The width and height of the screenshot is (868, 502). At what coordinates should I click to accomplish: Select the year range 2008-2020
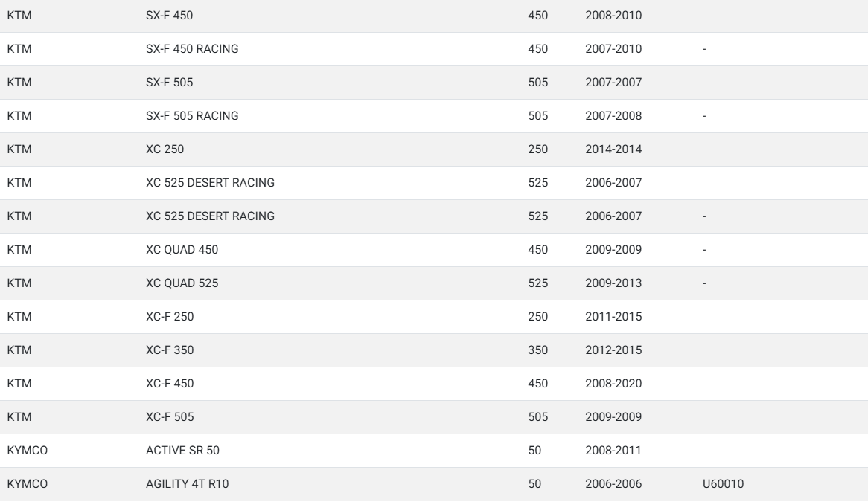(x=613, y=383)
